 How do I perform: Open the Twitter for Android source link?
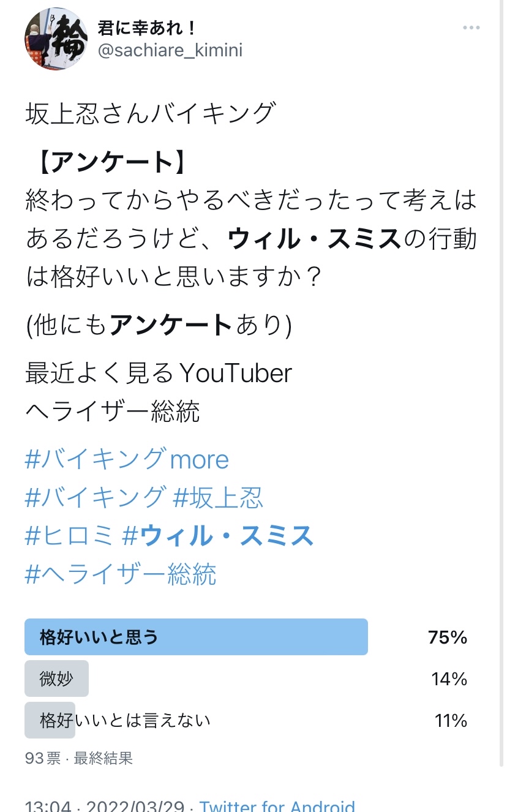pyautogui.click(x=277, y=805)
